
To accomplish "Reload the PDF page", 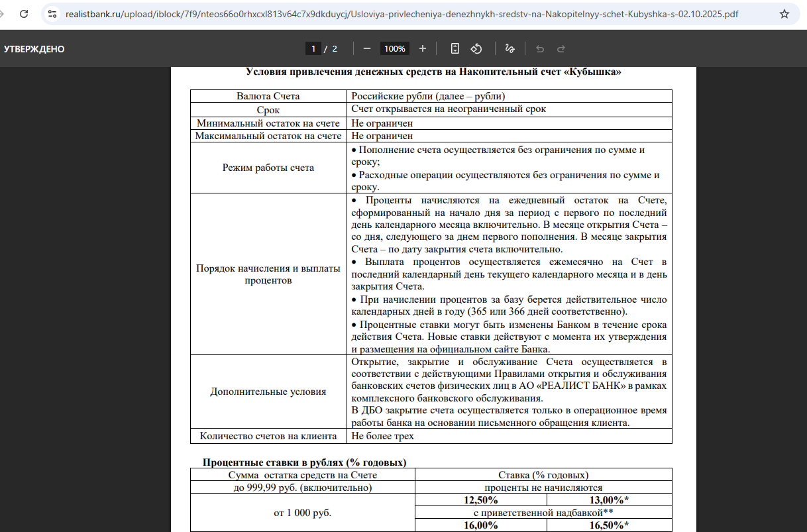I will click(23, 13).
